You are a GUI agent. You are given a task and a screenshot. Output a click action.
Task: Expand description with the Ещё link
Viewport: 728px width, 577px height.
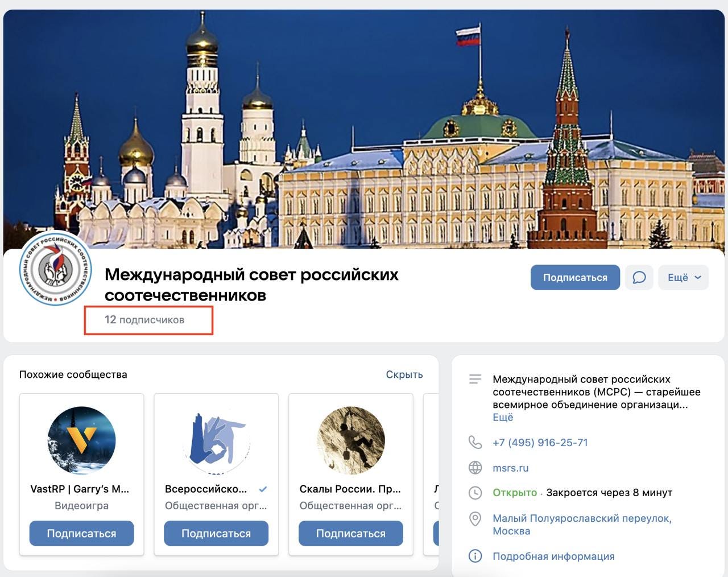[x=503, y=417]
